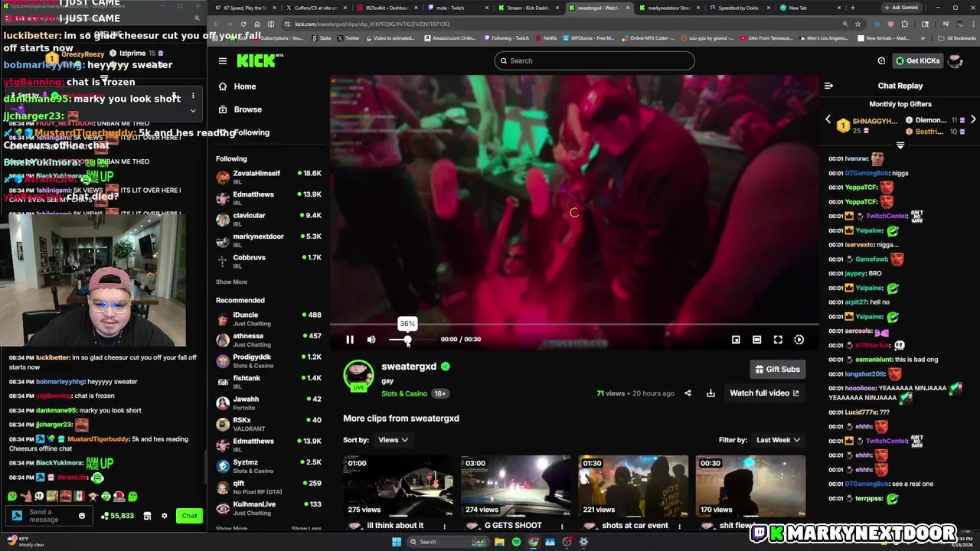Image resolution: width=980 pixels, height=551 pixels.
Task: Pause the clip playback
Action: click(x=350, y=340)
